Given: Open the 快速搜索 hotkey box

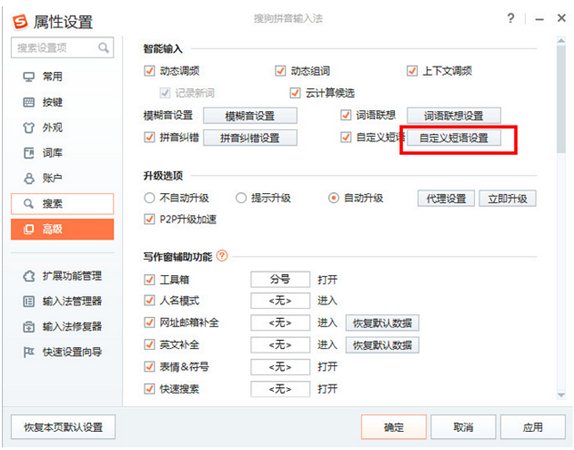Looking at the screenshot, I should (280, 389).
